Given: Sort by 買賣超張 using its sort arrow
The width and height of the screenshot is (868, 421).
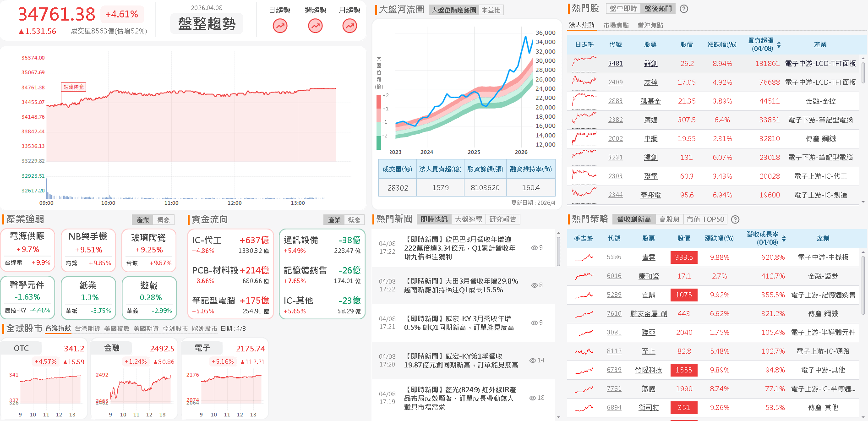Looking at the screenshot, I should pos(780,44).
